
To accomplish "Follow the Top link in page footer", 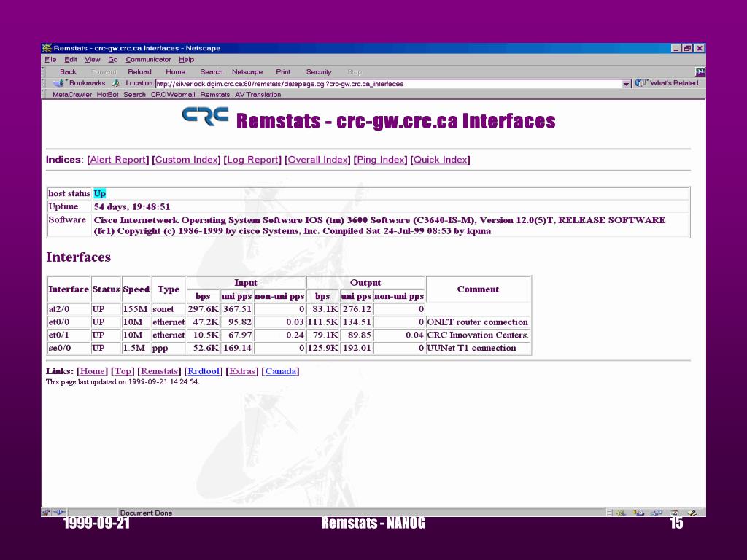I will click(x=123, y=371).
